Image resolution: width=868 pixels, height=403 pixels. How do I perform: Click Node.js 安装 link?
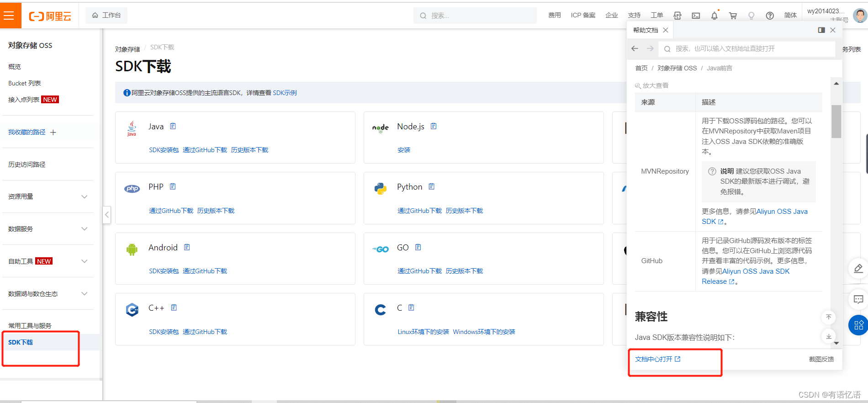pos(404,150)
